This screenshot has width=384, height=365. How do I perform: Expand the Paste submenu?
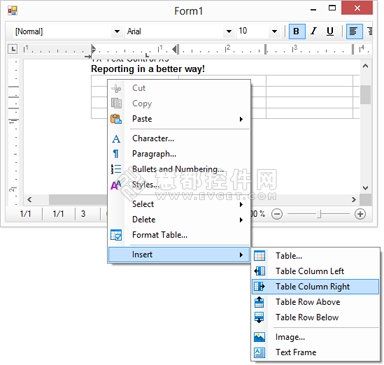241,119
